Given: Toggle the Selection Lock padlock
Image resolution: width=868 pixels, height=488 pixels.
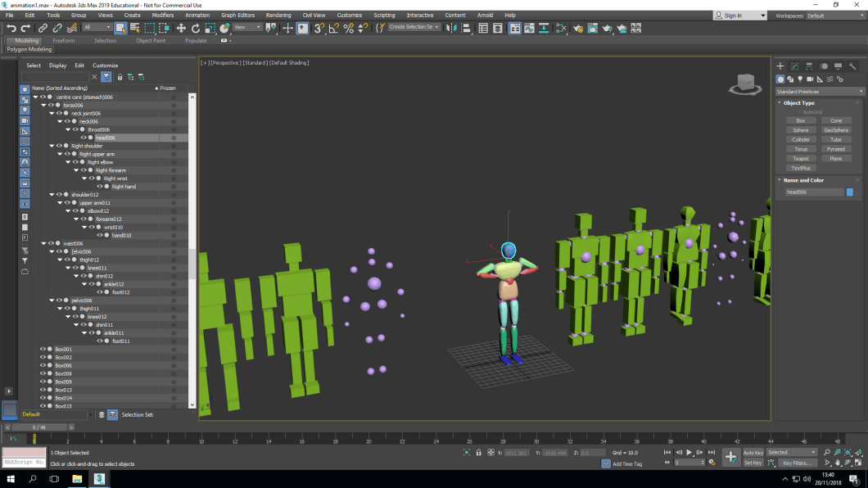Looking at the screenshot, I should coord(479,453).
